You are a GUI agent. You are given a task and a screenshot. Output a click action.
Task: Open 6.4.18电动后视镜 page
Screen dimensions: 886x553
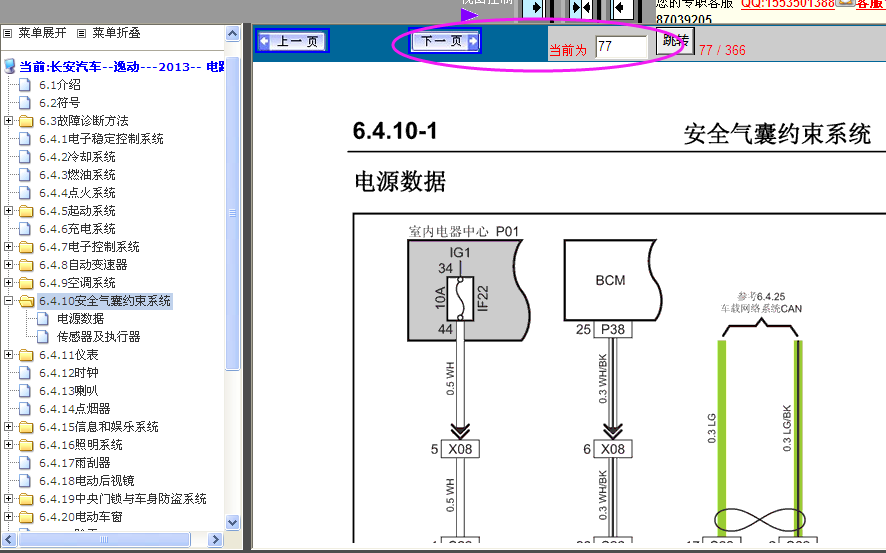(87, 481)
